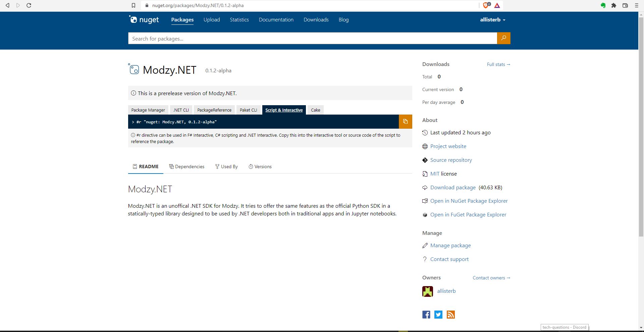Click the Brave Rewards triangle icon
This screenshot has height=332, width=644.
497,5
